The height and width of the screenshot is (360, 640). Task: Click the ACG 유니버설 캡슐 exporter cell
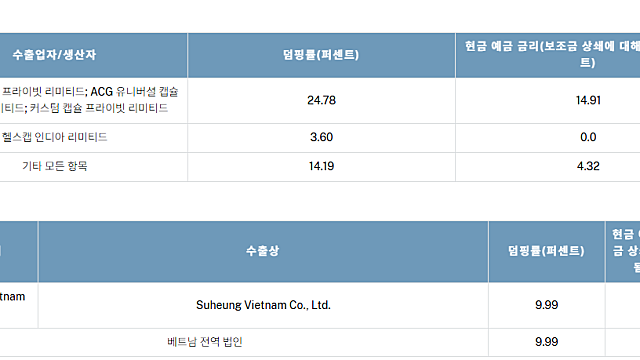[x=93, y=100]
